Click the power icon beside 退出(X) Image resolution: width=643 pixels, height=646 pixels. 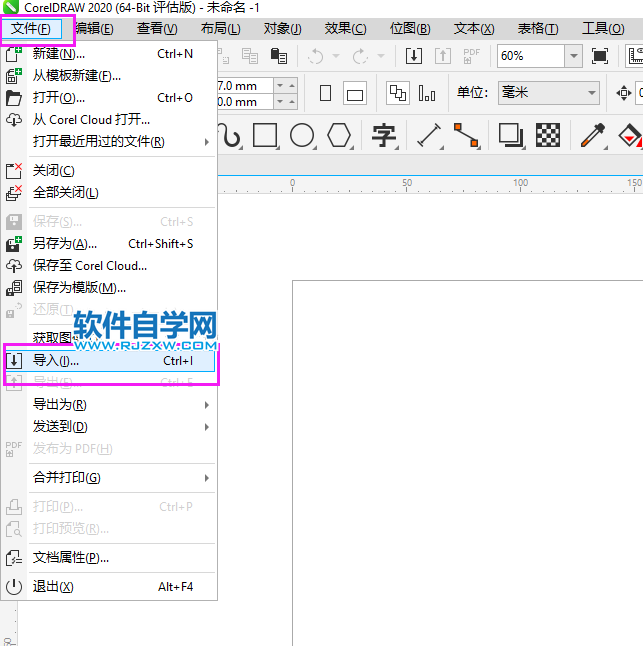[14, 587]
